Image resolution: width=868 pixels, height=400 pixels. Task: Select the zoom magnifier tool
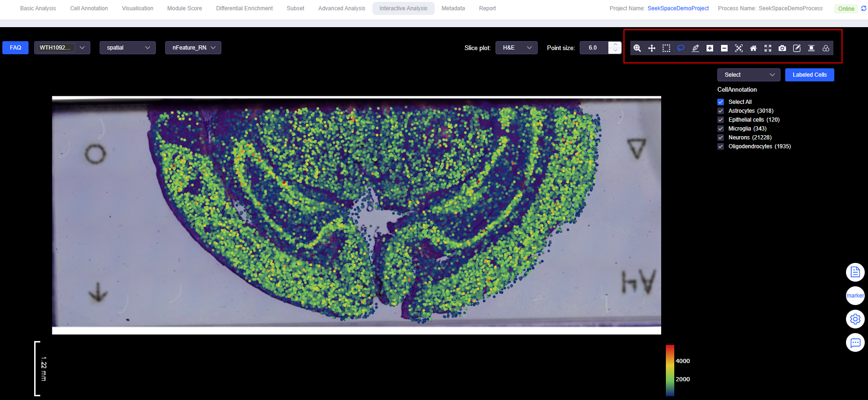(x=637, y=48)
